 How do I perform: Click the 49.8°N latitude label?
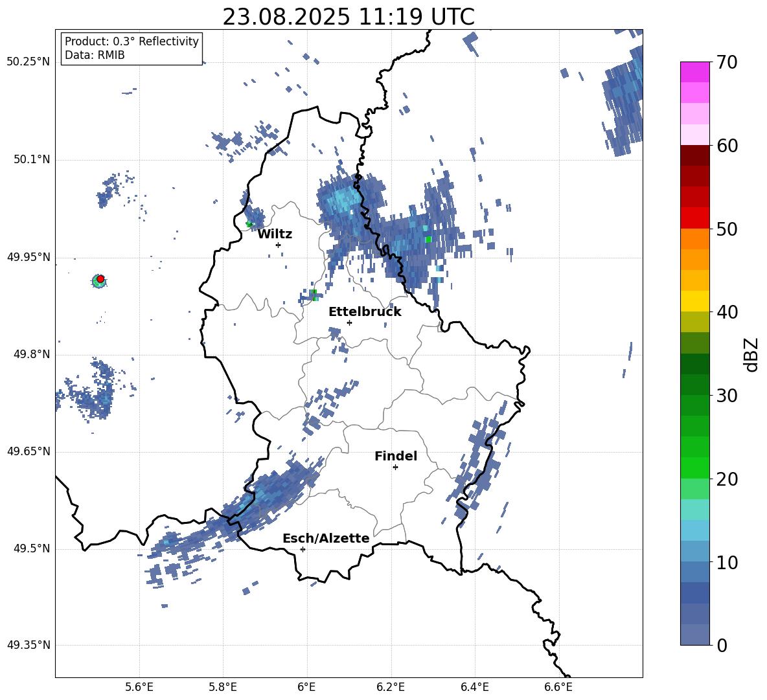click(32, 354)
